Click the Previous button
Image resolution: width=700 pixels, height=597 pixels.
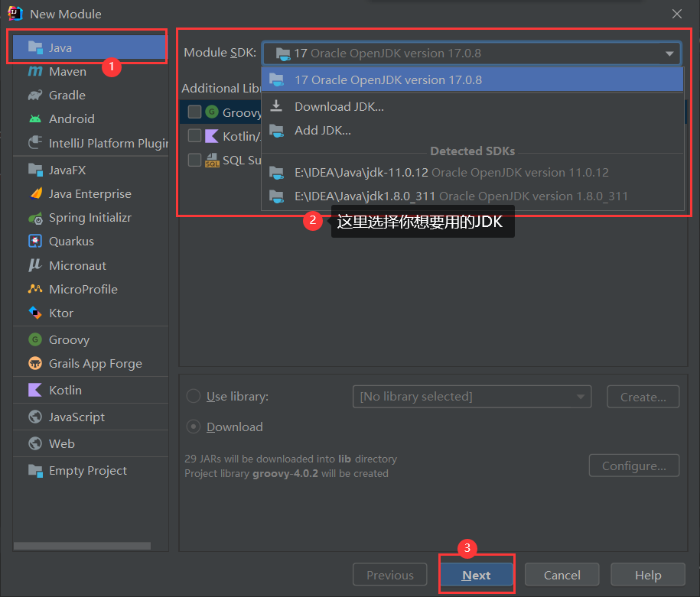389,575
